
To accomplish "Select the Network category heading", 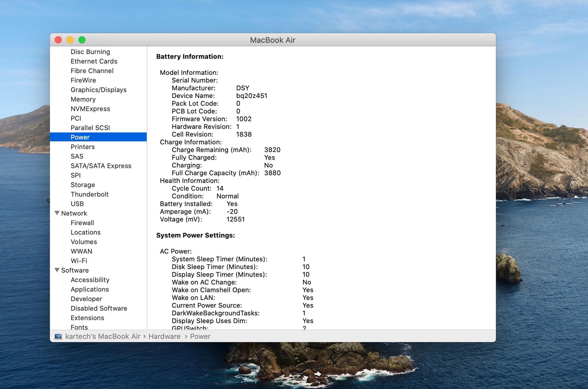I will 74,213.
